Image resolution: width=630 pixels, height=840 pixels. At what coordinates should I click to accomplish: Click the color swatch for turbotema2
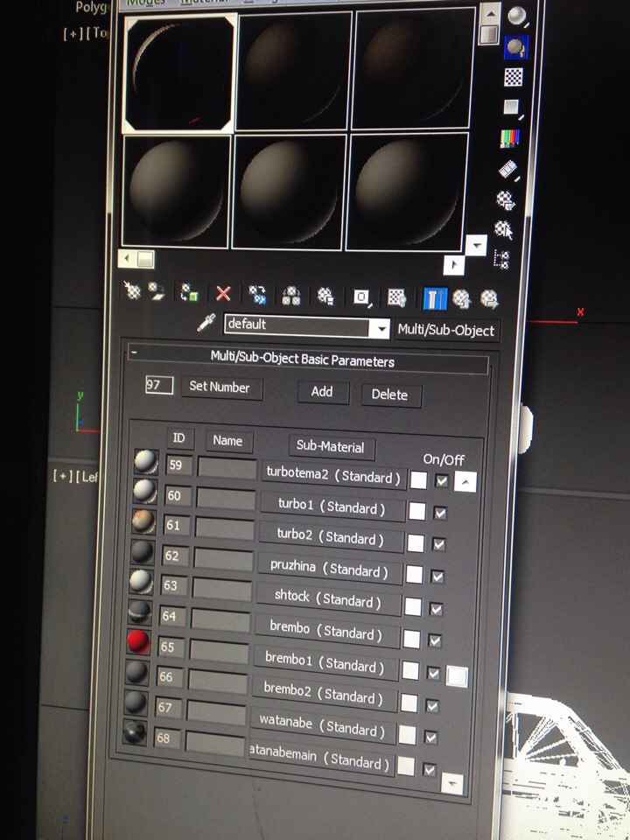[x=418, y=480]
